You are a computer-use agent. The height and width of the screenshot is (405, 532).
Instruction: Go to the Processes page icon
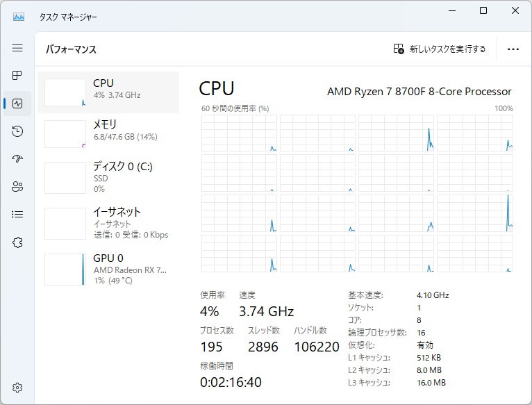[17, 75]
